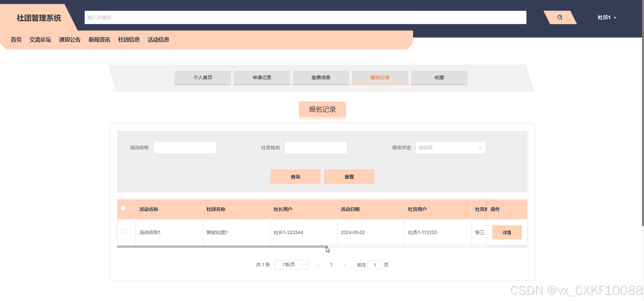The width and height of the screenshot is (644, 301).
Task: Check the 活动名称1 row checkbox
Action: tap(125, 231)
